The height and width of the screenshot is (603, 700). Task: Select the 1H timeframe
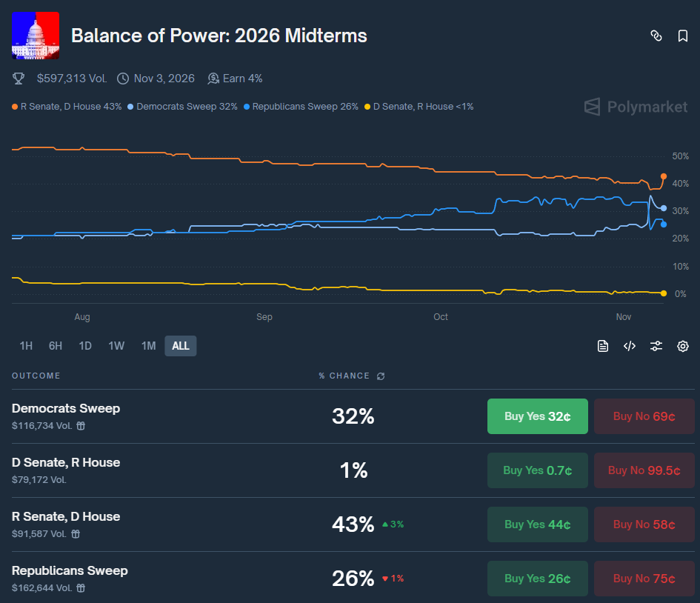(x=26, y=345)
